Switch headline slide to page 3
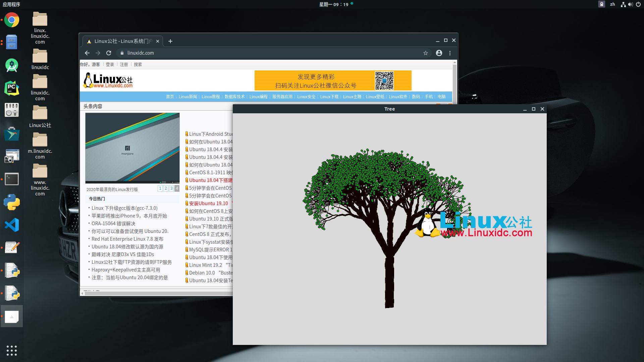This screenshot has width=644, height=362. click(x=171, y=188)
